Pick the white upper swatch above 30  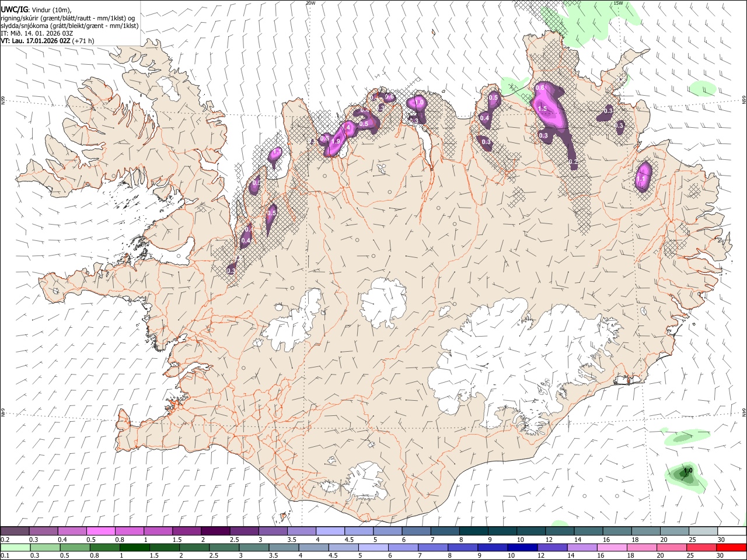[732, 531]
